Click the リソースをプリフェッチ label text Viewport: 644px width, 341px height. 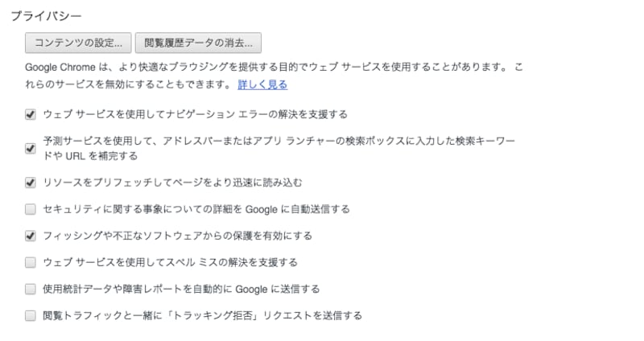coord(172,182)
